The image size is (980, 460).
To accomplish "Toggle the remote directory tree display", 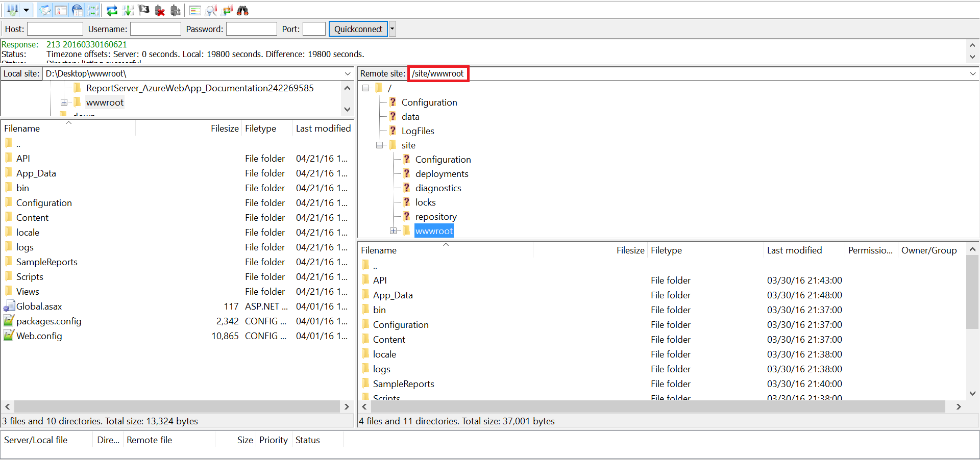I will 77,10.
